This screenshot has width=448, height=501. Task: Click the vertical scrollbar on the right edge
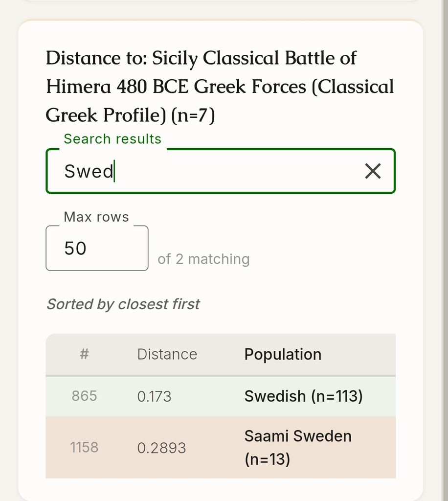[445, 250]
